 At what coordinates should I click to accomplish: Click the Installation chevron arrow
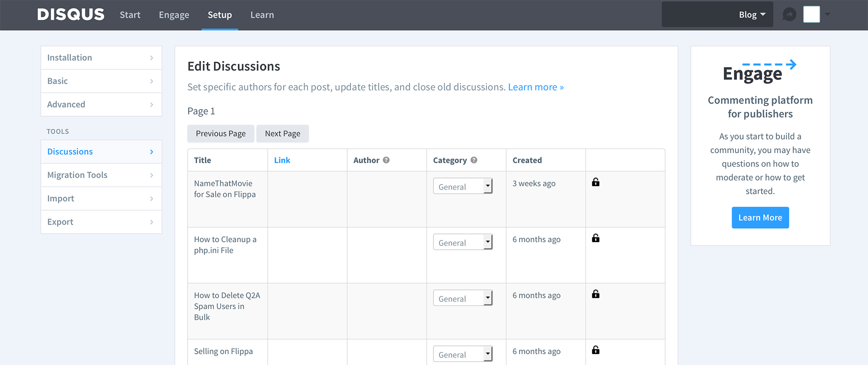pyautogui.click(x=151, y=58)
